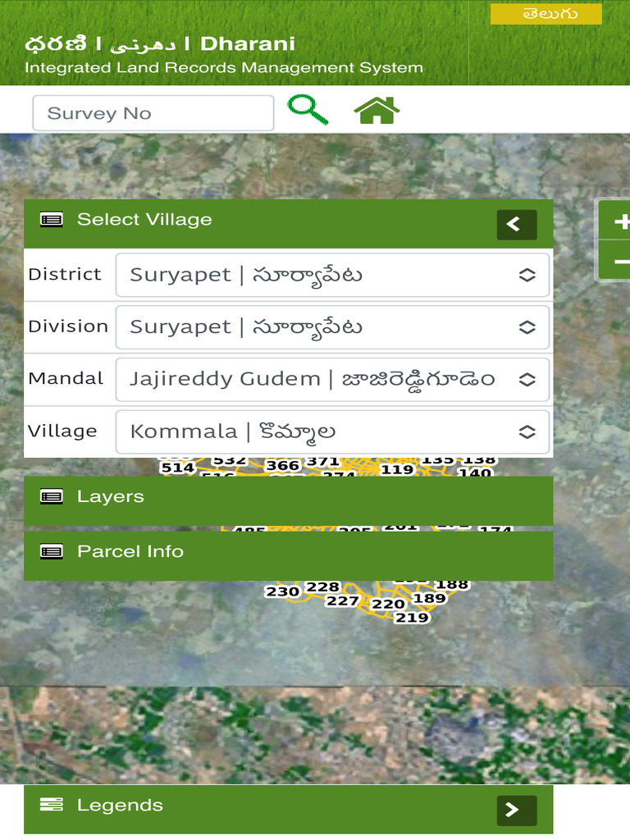Click the stacked icon beside Legends
The height and width of the screenshot is (840, 630).
point(52,805)
